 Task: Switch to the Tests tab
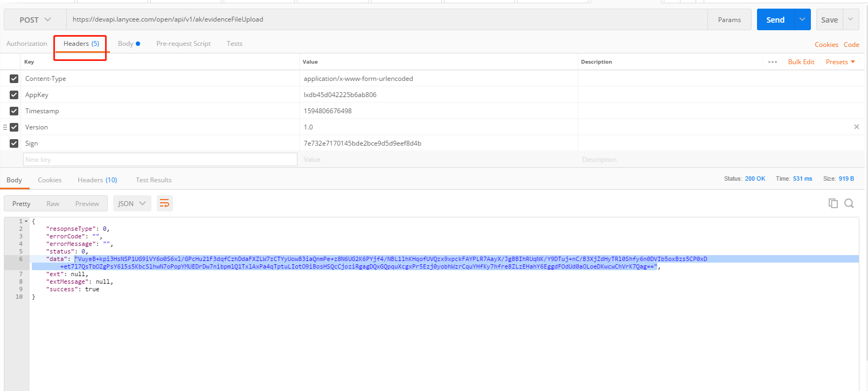(x=234, y=44)
